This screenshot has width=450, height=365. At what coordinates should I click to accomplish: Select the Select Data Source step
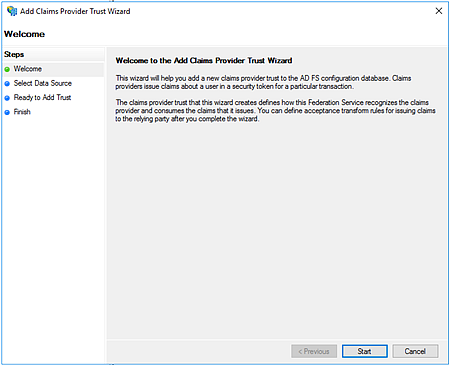click(x=43, y=83)
